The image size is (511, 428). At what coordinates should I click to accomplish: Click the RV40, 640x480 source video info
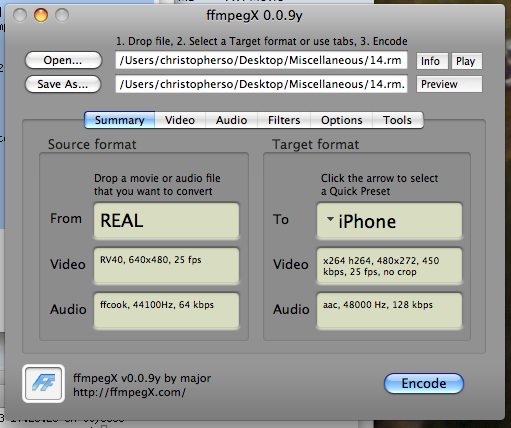point(166,266)
